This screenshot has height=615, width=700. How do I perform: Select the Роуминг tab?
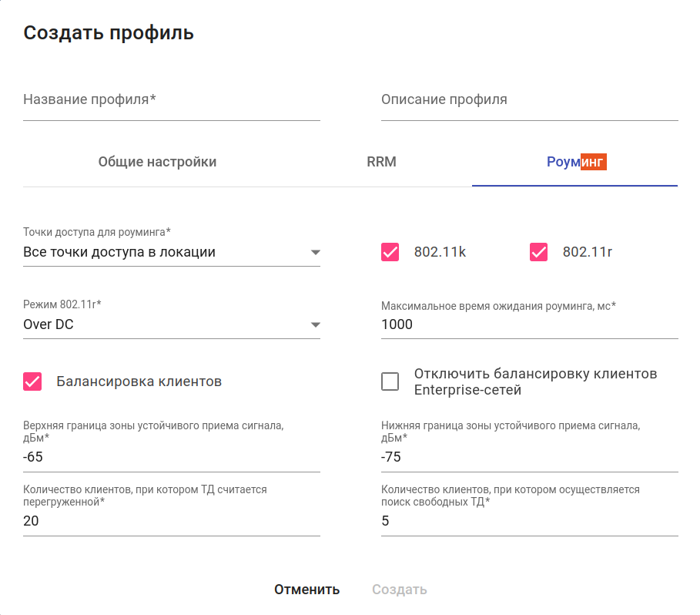[x=575, y=162]
